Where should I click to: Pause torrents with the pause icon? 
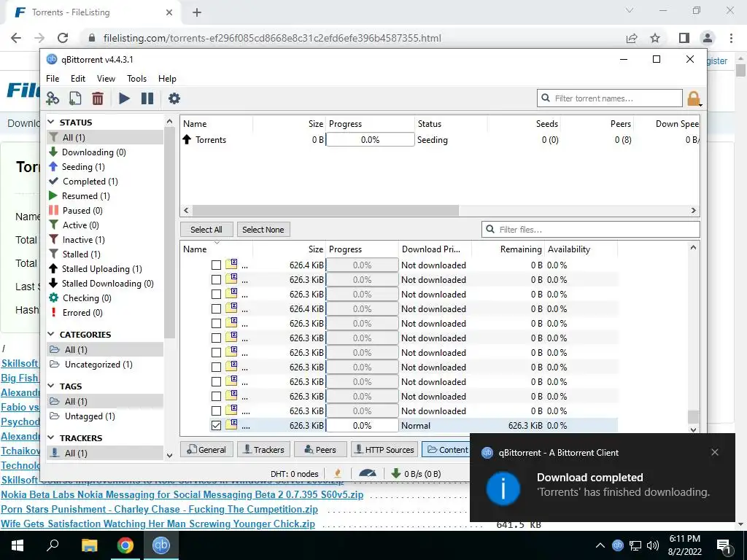click(x=147, y=98)
